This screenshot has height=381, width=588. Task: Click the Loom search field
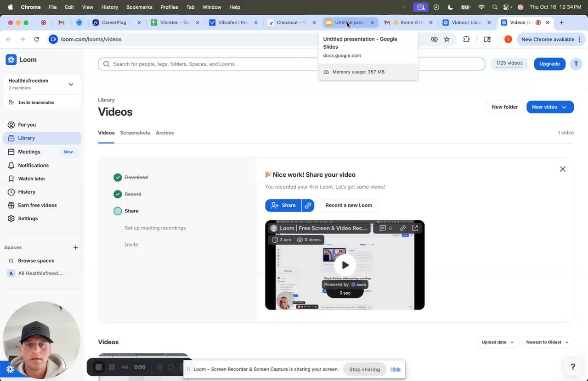tap(291, 64)
